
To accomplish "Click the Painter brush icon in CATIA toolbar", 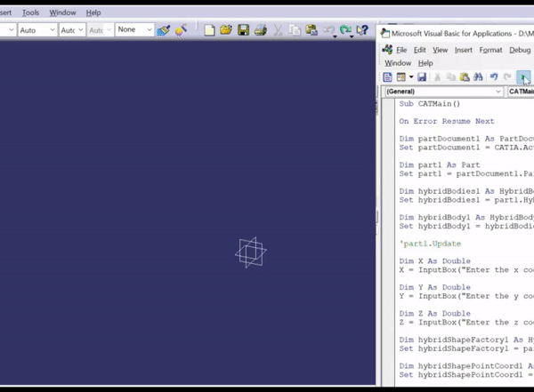I will pyautogui.click(x=164, y=30).
